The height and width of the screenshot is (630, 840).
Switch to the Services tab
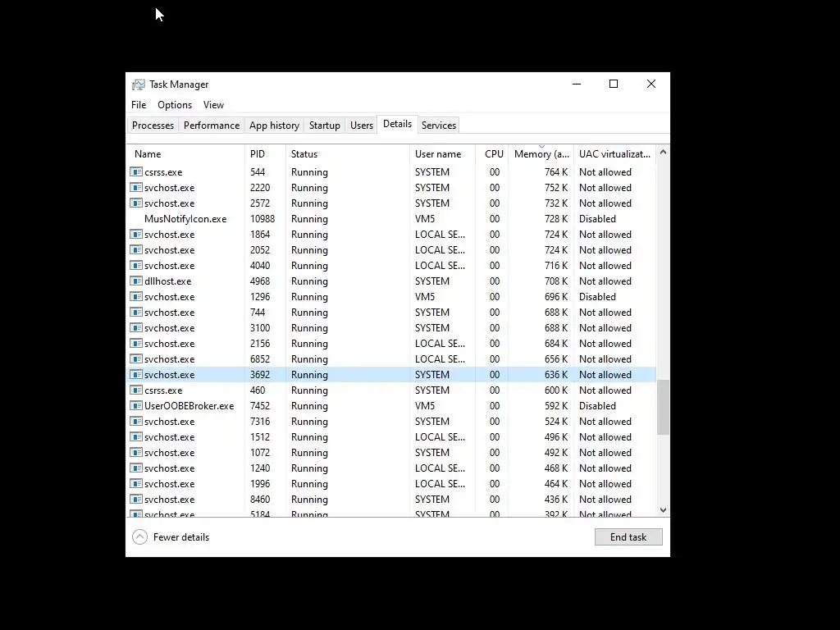tap(438, 126)
